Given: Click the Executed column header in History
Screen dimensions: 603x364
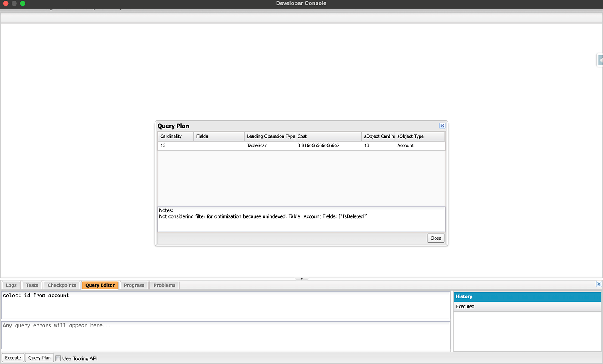Looking at the screenshot, I should click(527, 307).
